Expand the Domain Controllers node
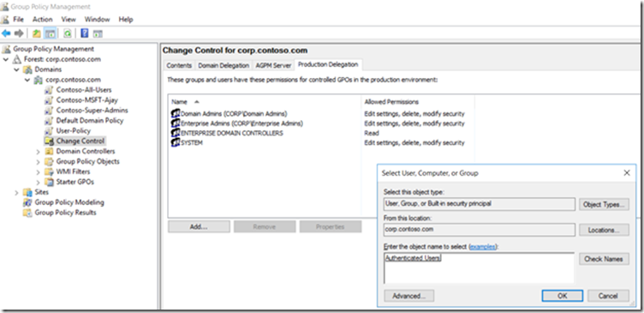The height and width of the screenshot is (313, 644). click(38, 152)
